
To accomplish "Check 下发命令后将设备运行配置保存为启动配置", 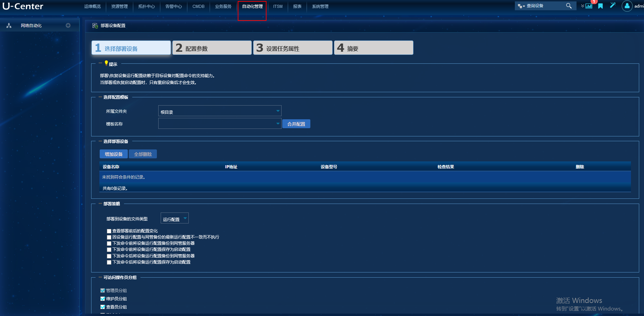I will point(109,263).
